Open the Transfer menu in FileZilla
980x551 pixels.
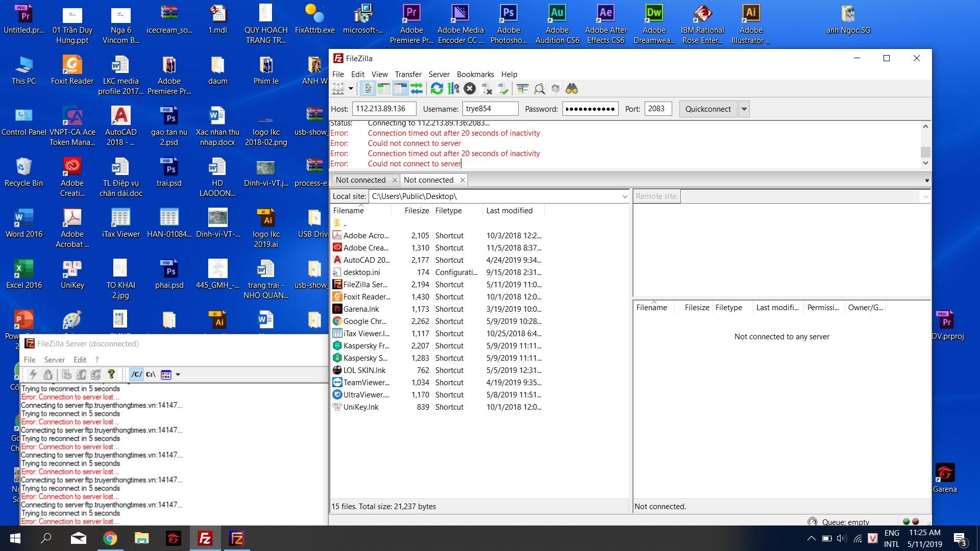click(x=408, y=74)
